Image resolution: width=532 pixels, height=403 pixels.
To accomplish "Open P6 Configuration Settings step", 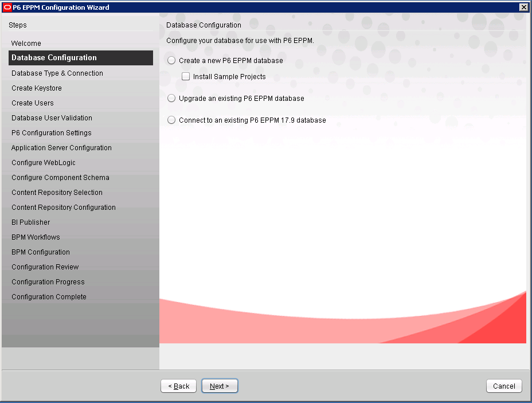I will coord(52,133).
